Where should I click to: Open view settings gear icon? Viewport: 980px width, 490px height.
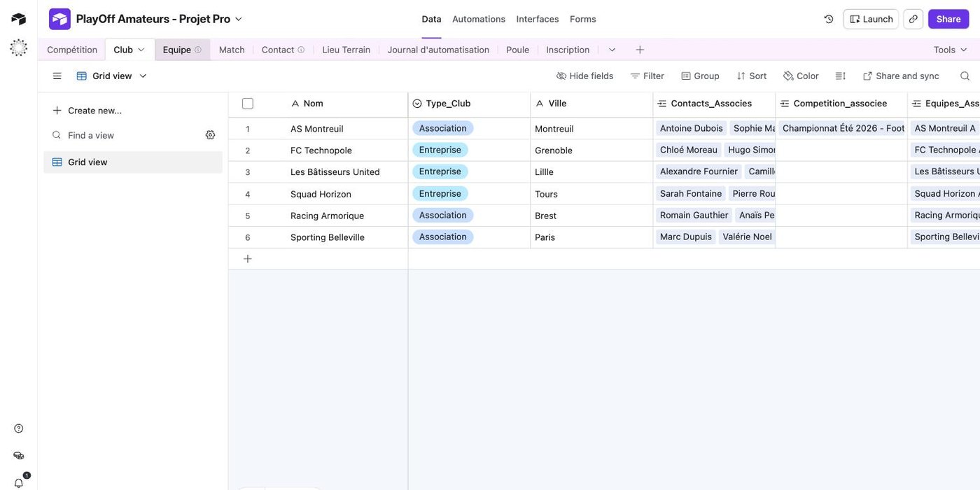pos(210,135)
